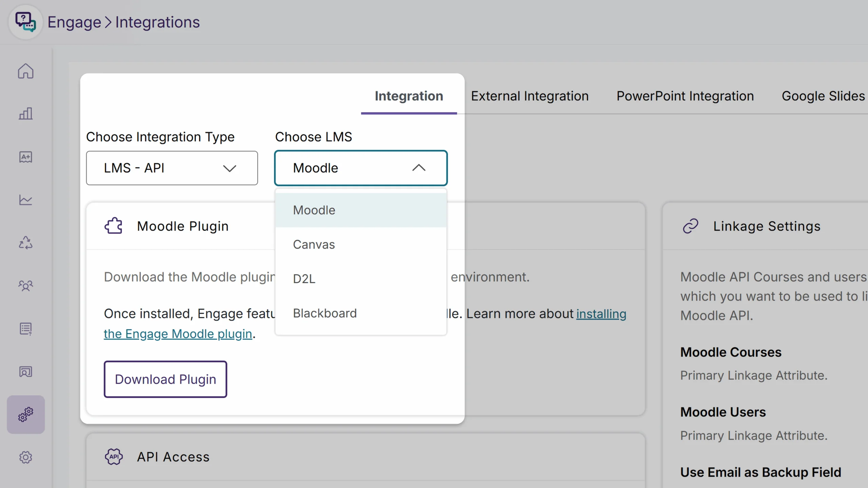Open the settings gear at the sidebar bottom
The height and width of the screenshot is (488, 868).
25,457
